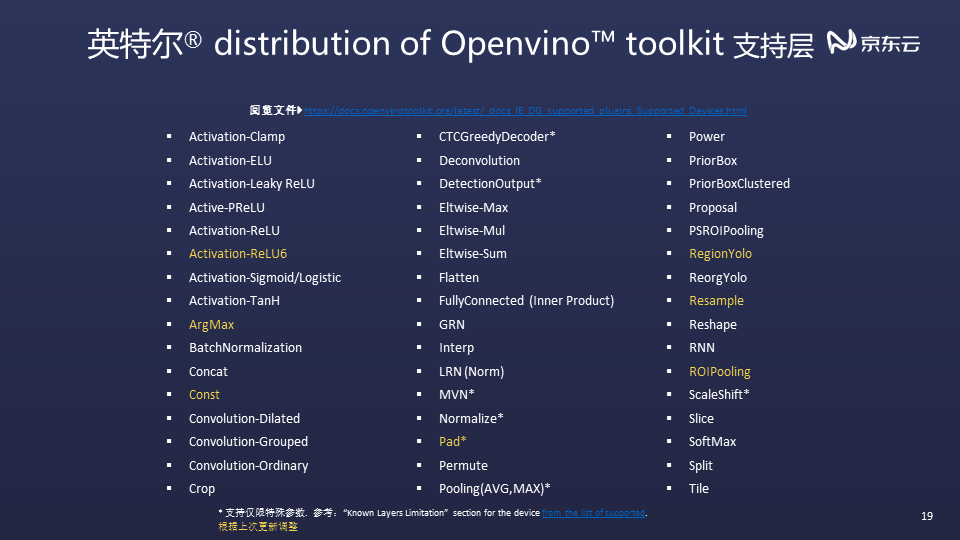Screen dimensions: 960x540
Task: Select the 'GRN' list item
Action: pos(451,325)
